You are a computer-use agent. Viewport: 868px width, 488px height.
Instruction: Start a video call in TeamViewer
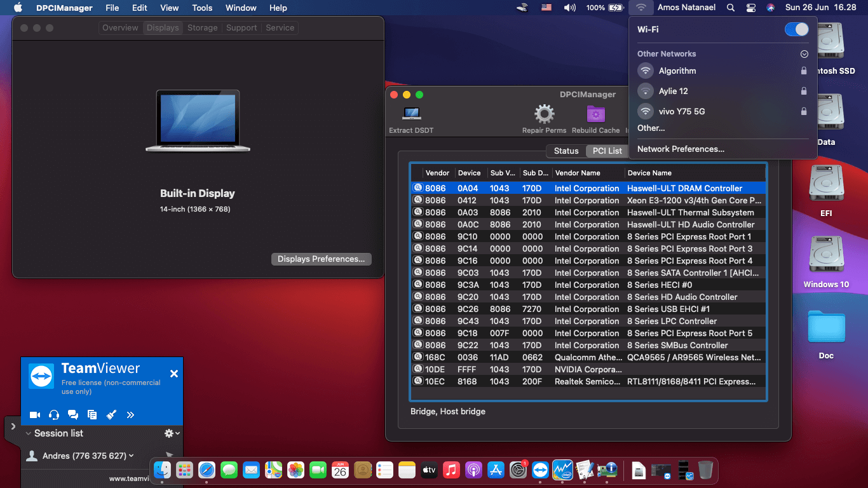(x=35, y=414)
